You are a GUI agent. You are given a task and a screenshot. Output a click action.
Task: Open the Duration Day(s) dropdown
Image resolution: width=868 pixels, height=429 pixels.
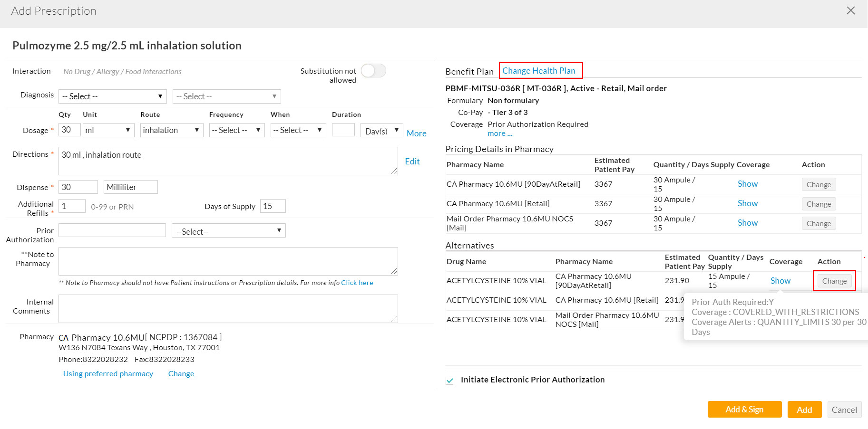tap(381, 131)
